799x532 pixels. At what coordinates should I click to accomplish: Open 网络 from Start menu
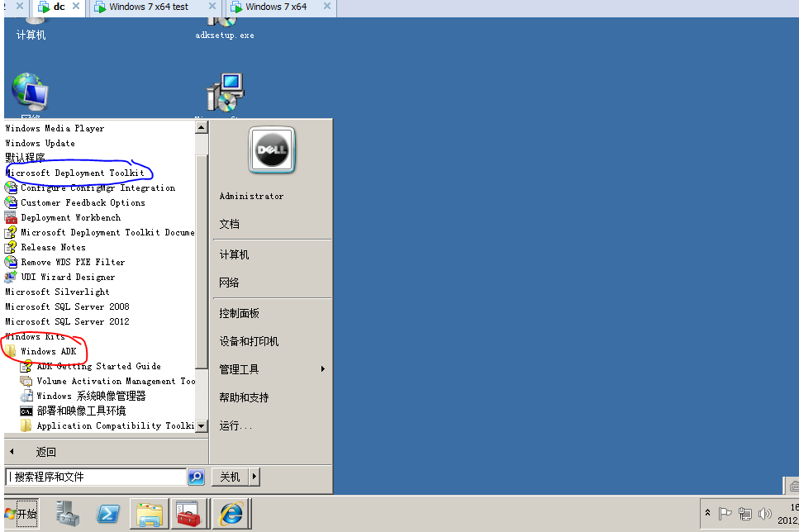[x=230, y=283]
